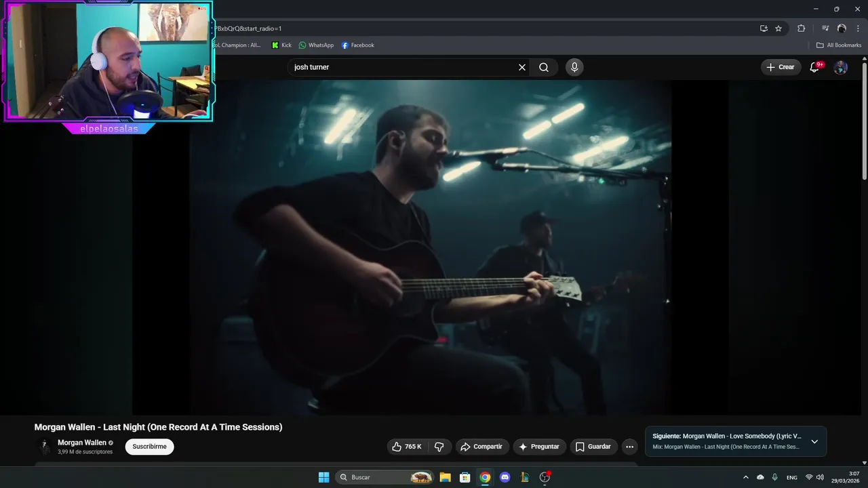
Task: Open the Chrome extensions puzzle icon
Action: 801,28
